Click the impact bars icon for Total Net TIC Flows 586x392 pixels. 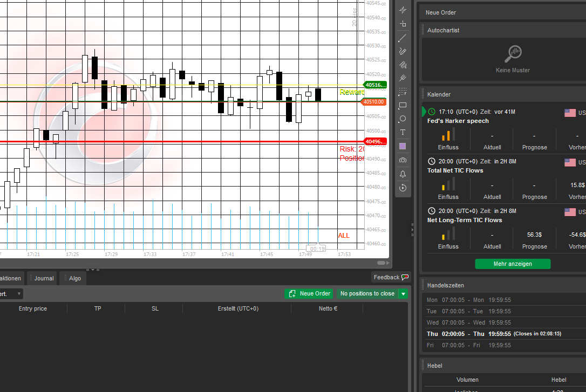pos(448,184)
